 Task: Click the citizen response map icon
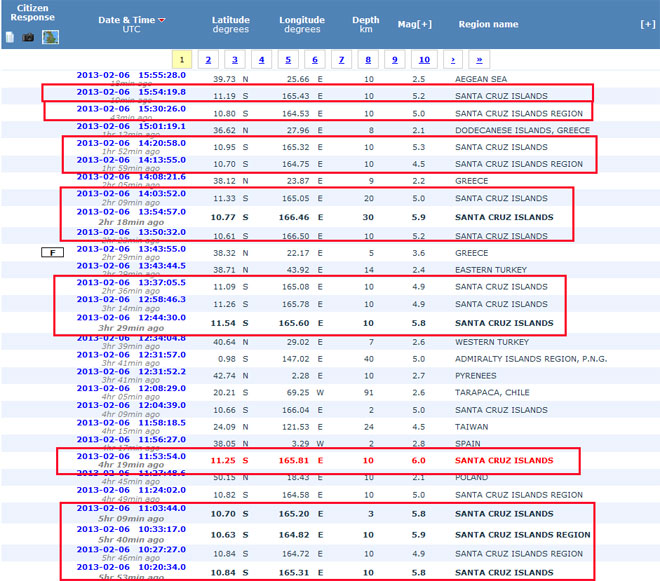(48, 37)
